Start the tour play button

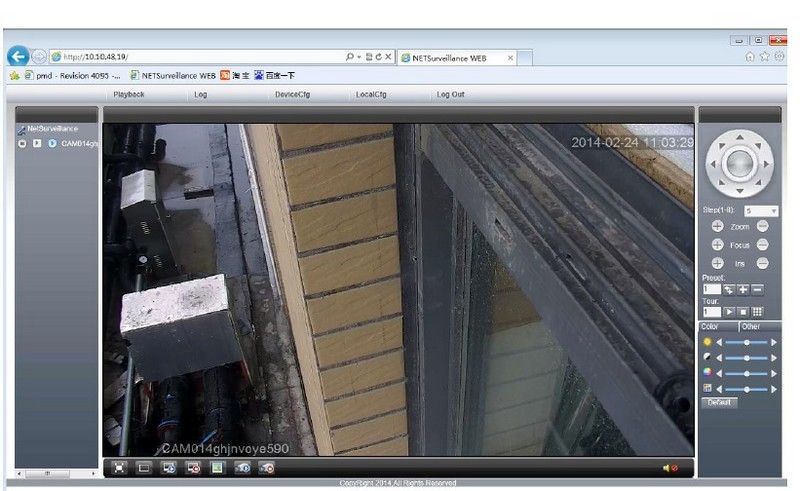coord(729,312)
